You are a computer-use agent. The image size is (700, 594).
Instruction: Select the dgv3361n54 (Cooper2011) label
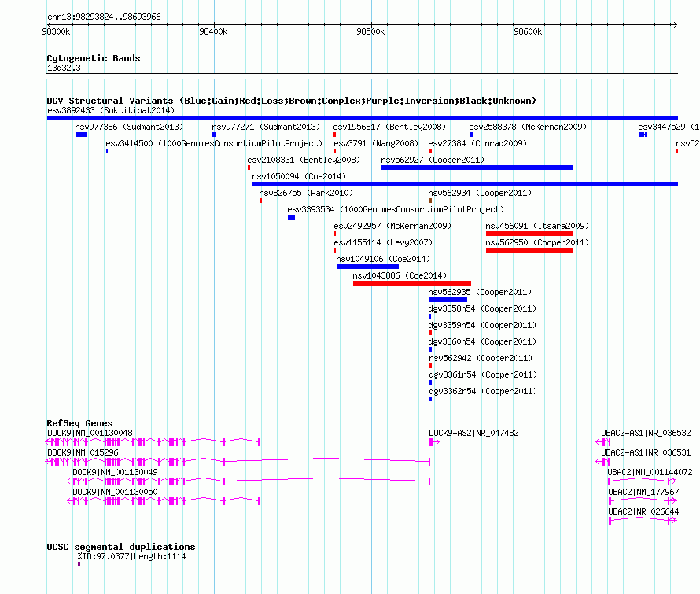pos(483,374)
